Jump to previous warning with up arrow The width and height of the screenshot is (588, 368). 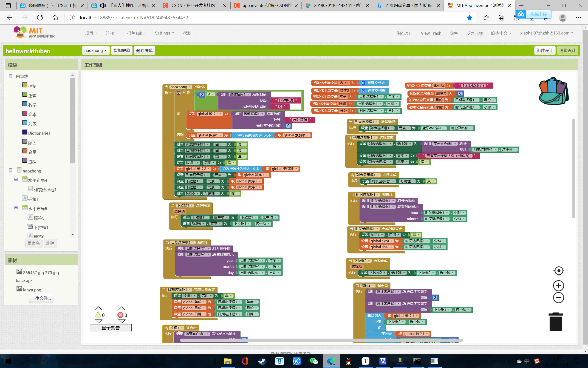[x=98, y=308]
